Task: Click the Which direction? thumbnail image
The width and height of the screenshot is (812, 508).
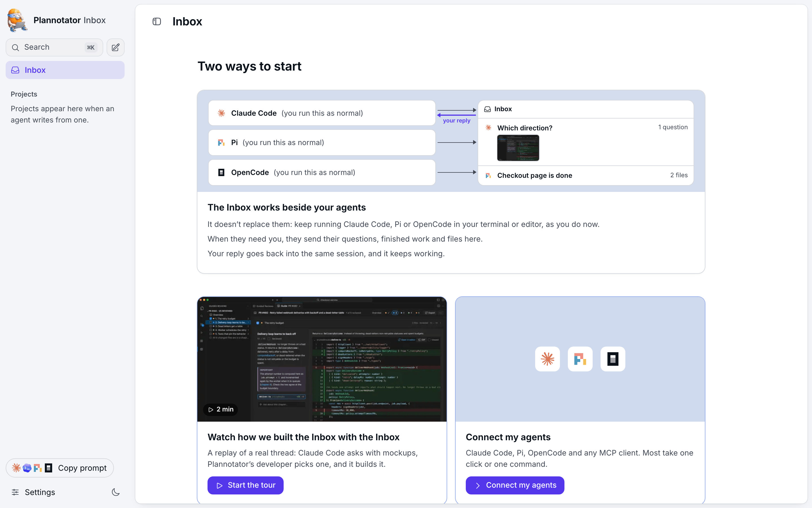Action: (518, 148)
